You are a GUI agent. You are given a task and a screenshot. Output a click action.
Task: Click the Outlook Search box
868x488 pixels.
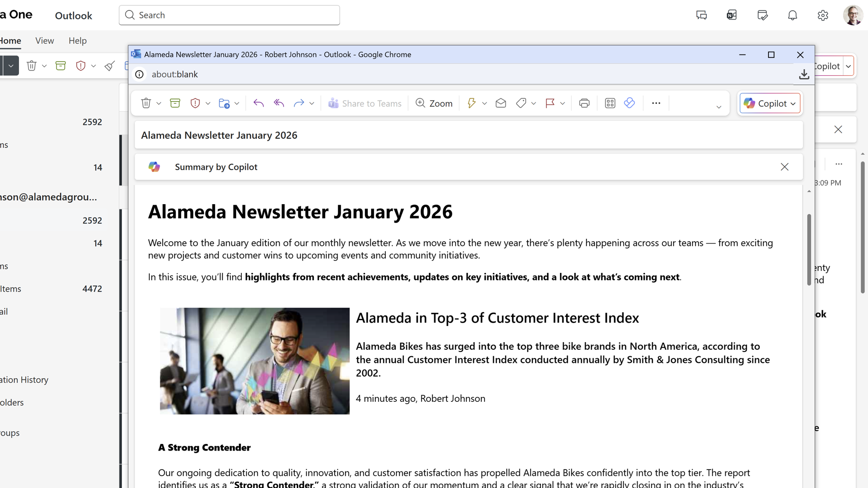click(x=229, y=15)
